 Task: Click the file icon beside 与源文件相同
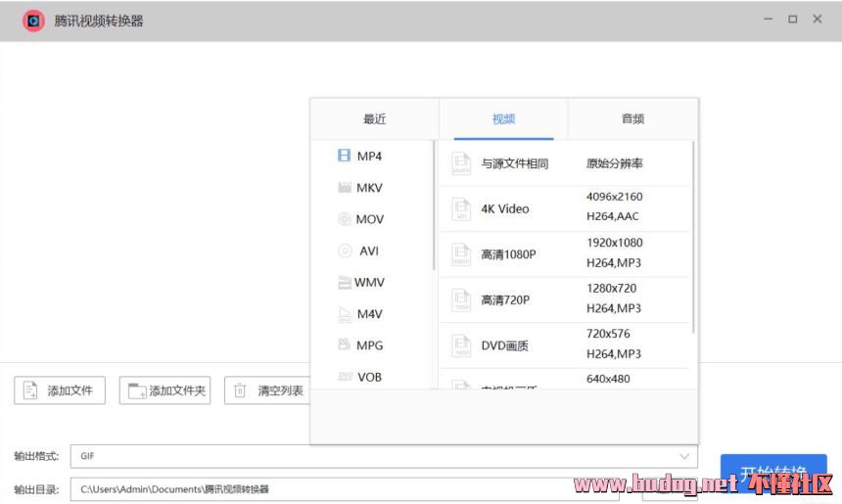point(461,163)
